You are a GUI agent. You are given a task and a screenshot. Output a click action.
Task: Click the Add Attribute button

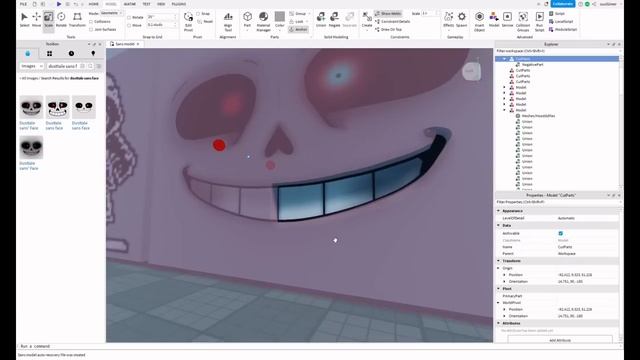[560, 340]
